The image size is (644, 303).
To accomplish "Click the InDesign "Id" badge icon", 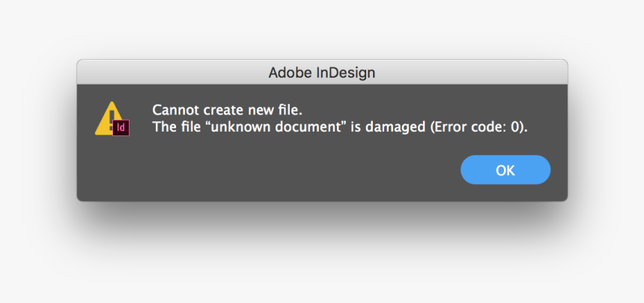I will point(121,128).
